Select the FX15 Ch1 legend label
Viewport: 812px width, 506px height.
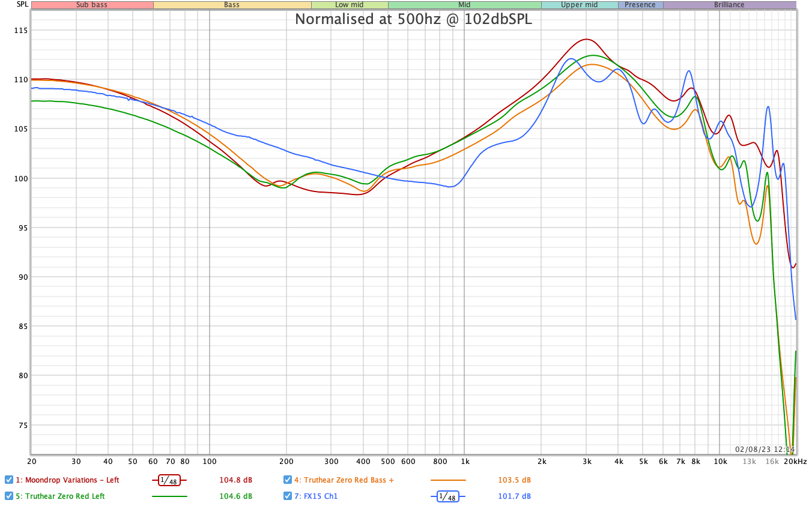pyautogui.click(x=316, y=496)
